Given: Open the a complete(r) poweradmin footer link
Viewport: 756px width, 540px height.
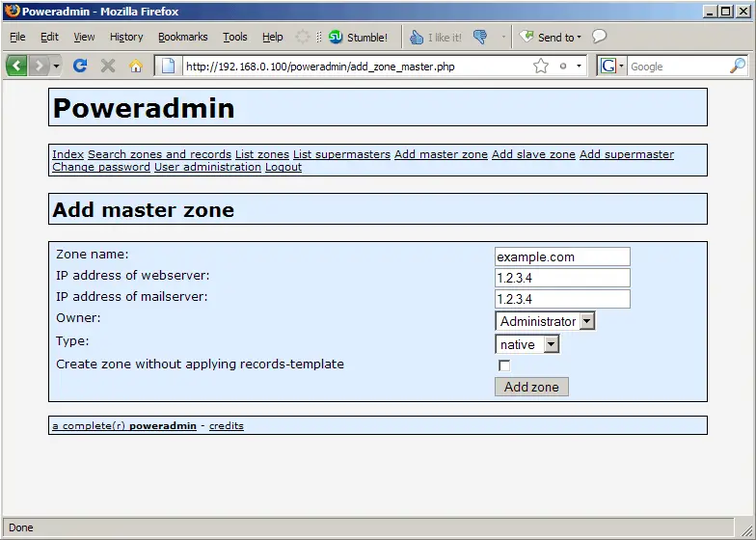Looking at the screenshot, I should (124, 426).
